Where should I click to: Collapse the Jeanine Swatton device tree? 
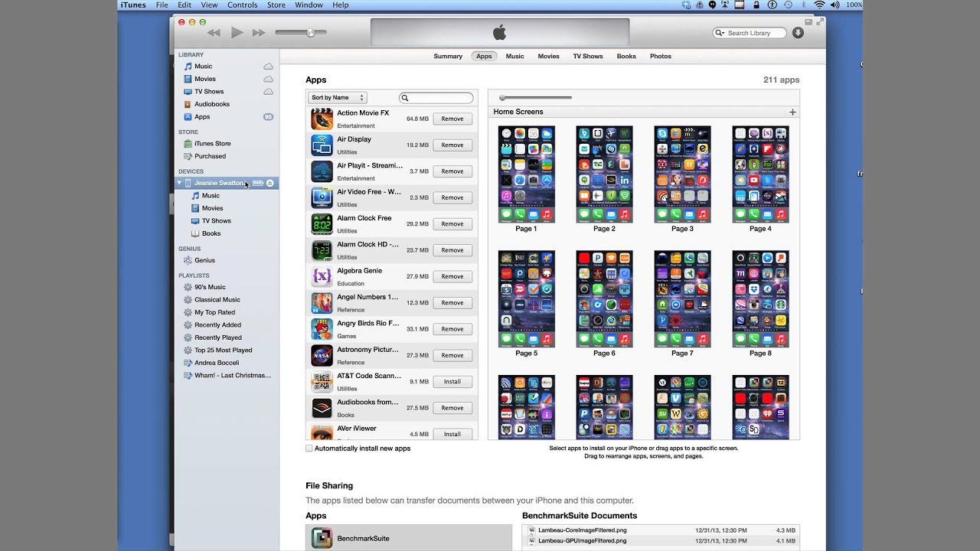click(180, 183)
